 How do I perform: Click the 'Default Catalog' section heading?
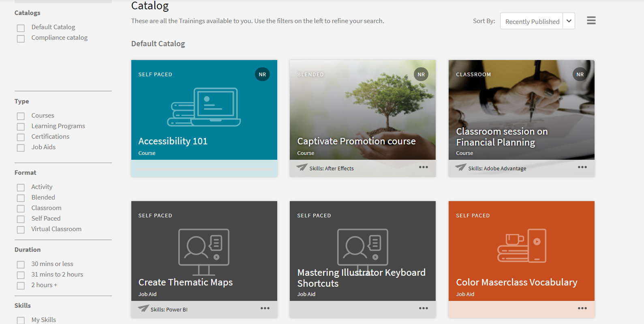coord(158,44)
